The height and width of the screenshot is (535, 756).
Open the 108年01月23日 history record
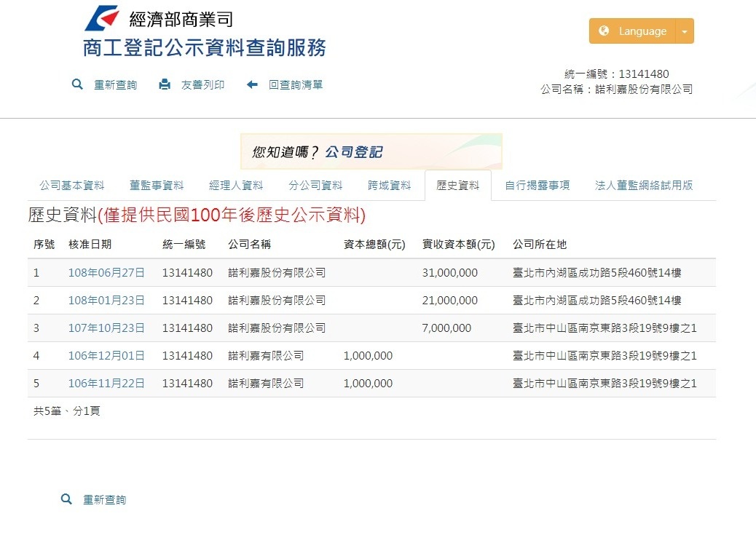(x=106, y=301)
